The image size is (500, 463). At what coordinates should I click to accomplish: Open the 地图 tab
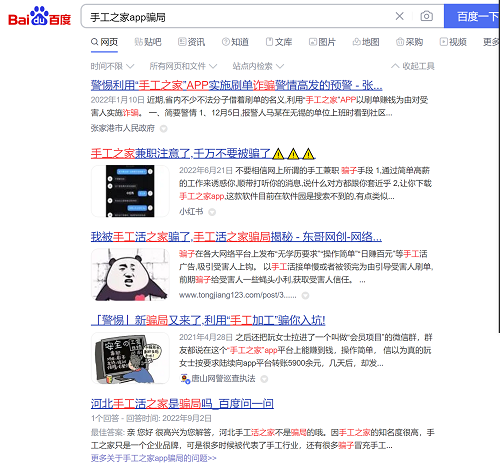click(x=366, y=42)
